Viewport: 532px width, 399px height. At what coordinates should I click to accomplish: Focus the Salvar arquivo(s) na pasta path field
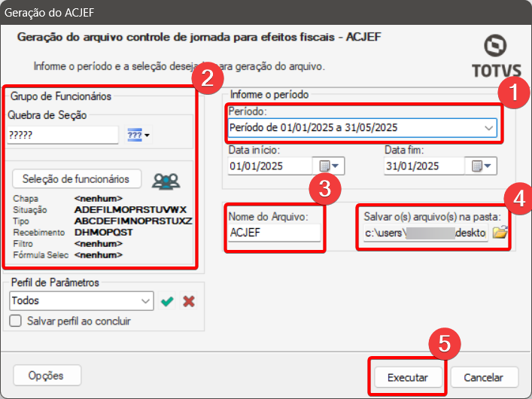click(x=426, y=233)
